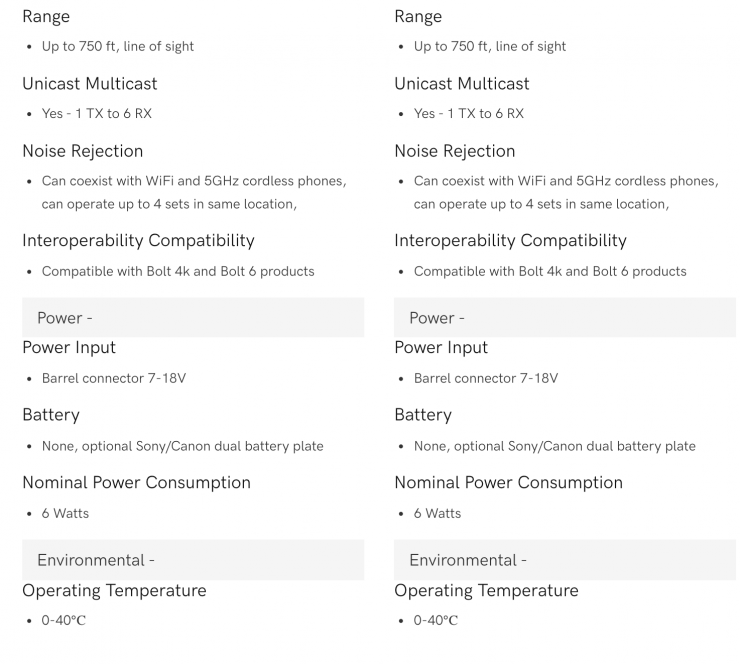Image resolution: width=740 pixels, height=664 pixels.
Task: Collapse the right Power section header
Action: pos(564,318)
